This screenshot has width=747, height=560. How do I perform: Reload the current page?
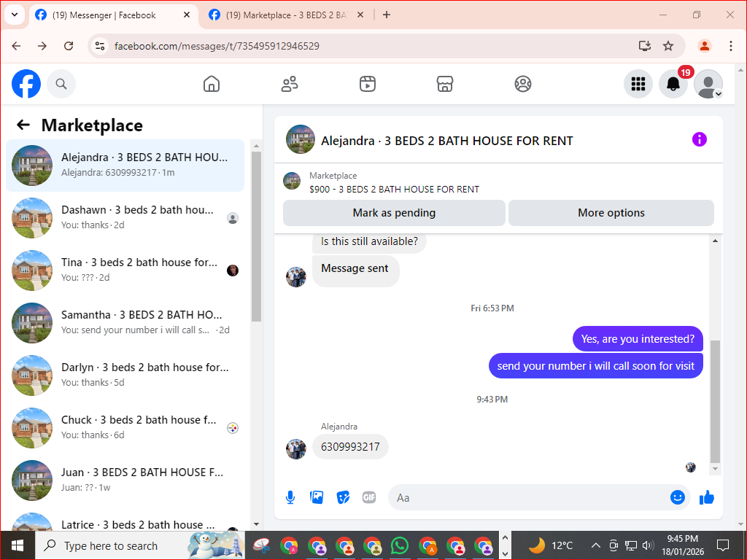[69, 46]
